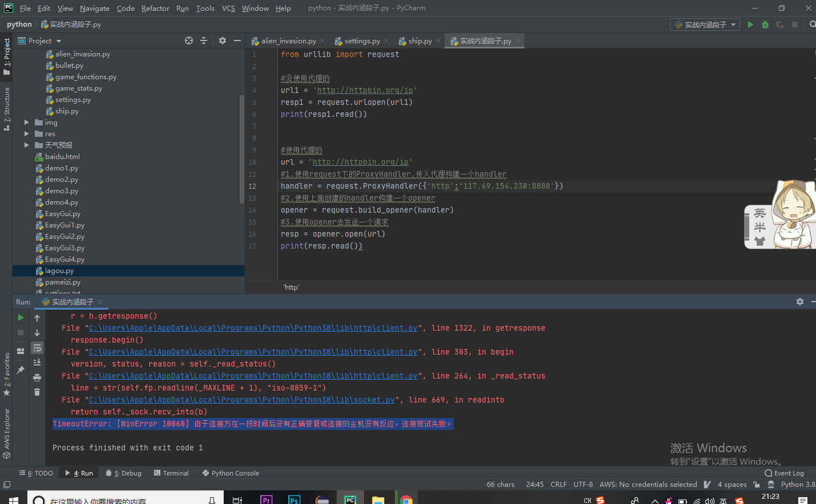Open Chrome from the taskbar
The width and height of the screenshot is (816, 504).
pos(406,500)
